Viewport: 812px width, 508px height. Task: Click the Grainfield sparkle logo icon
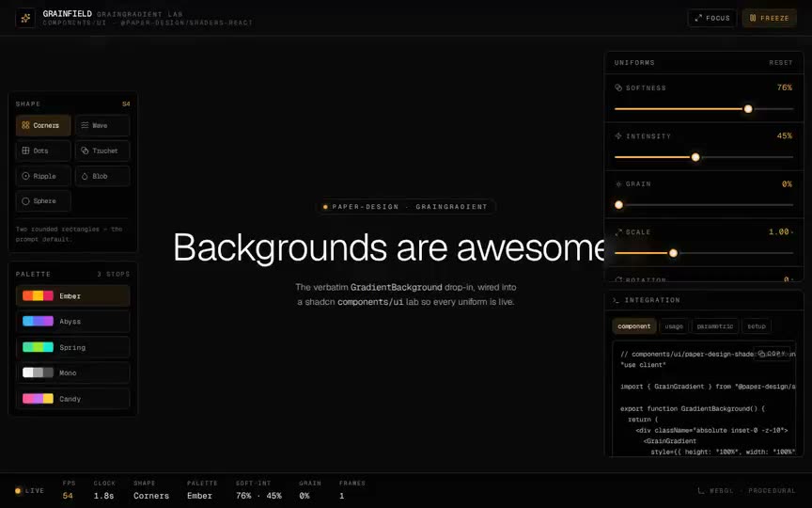25,18
